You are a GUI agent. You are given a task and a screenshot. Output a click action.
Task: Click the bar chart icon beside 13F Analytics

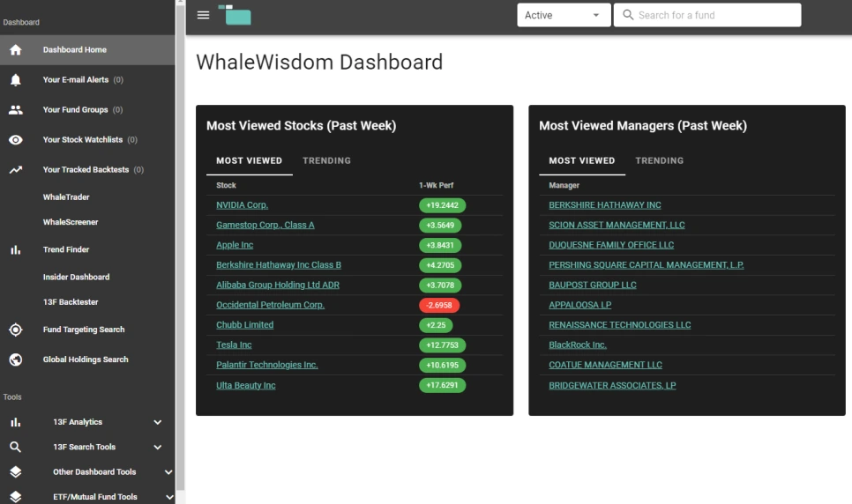point(16,422)
